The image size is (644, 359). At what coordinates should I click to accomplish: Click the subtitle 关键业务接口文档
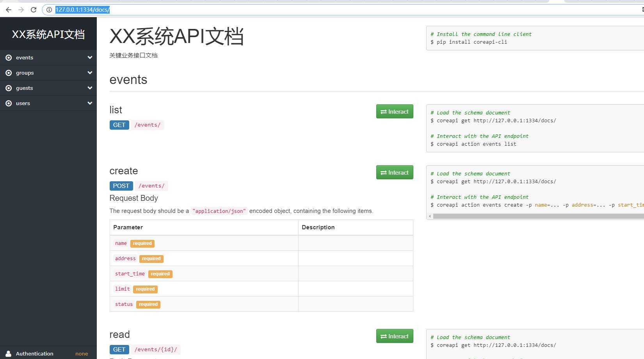click(133, 55)
